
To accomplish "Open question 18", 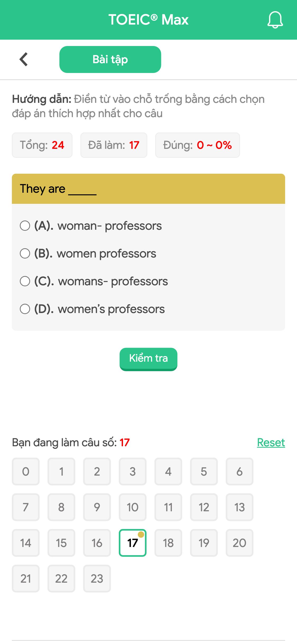I will click(x=168, y=543).
